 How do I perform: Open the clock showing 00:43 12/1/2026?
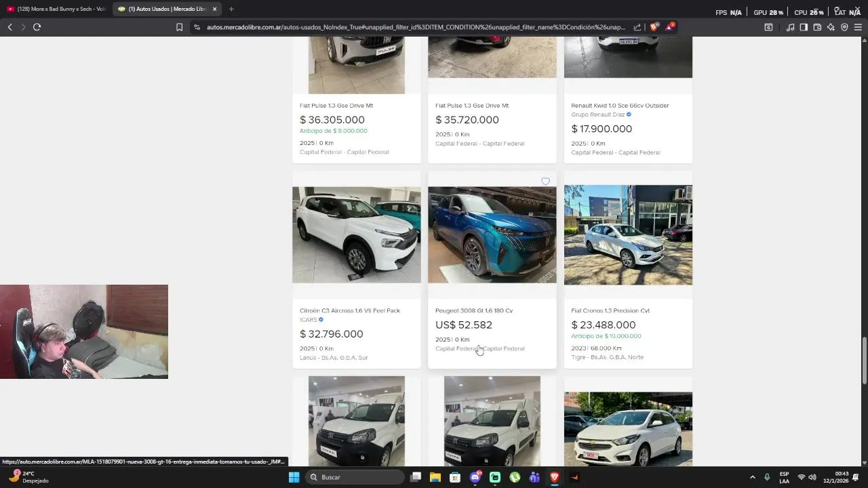[835, 477]
